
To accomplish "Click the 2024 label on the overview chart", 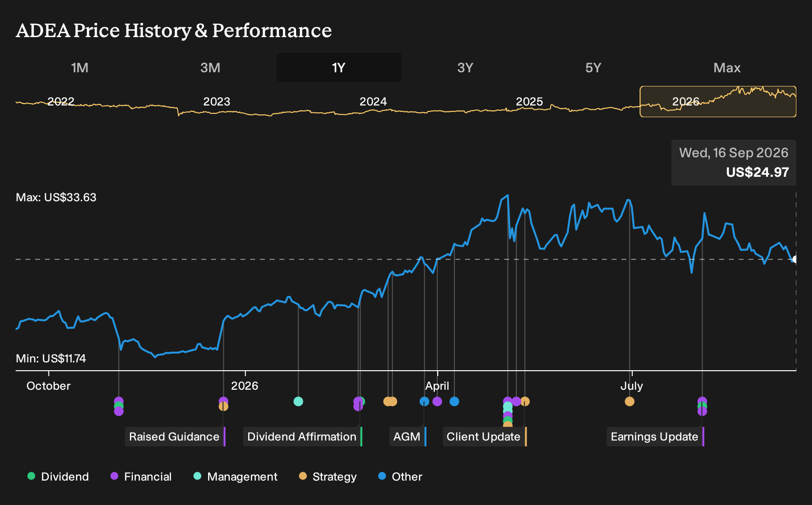I will coord(373,102).
